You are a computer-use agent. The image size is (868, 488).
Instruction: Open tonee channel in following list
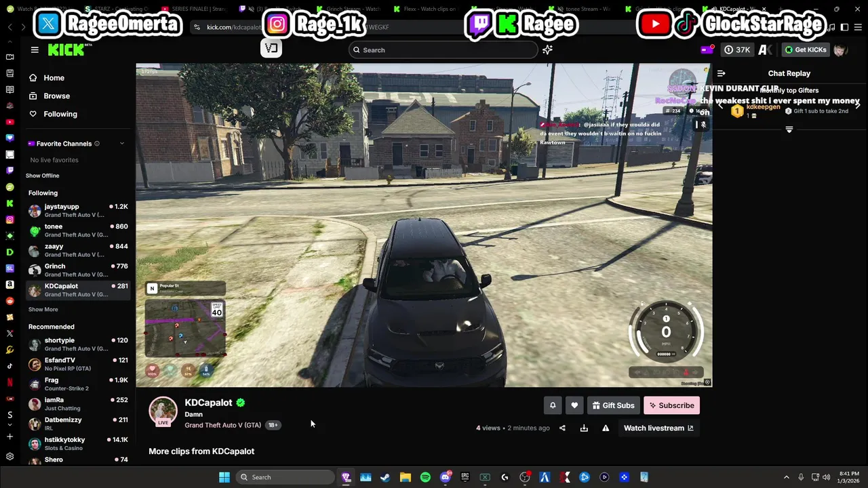[x=78, y=230]
